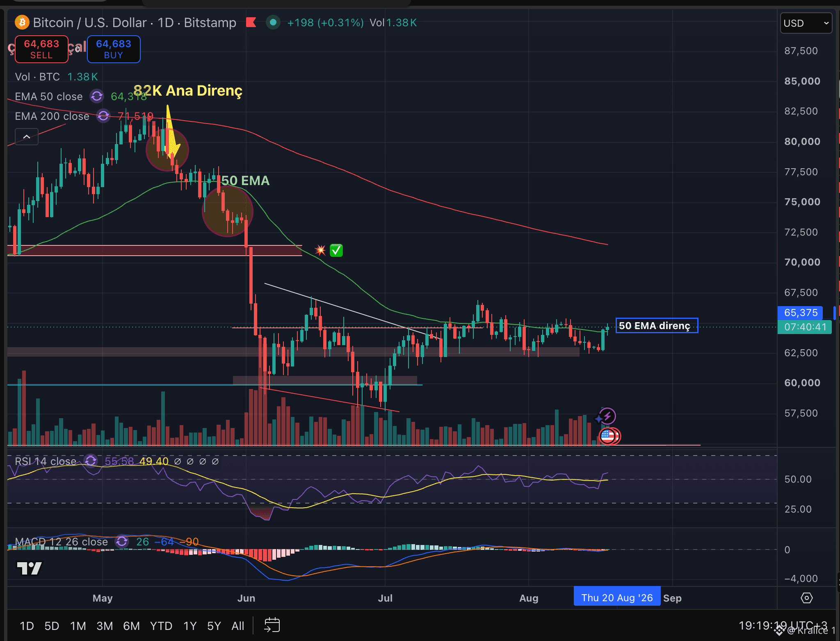Screen dimensions: 840x641
Task: Click the Bitcoin symbol logo icon
Action: tap(22, 22)
